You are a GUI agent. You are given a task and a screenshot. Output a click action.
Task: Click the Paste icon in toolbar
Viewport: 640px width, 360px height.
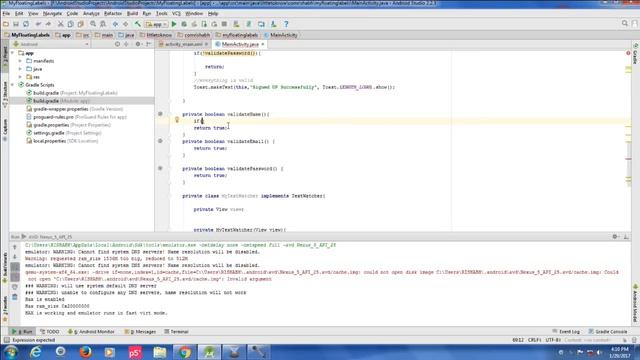point(80,24)
